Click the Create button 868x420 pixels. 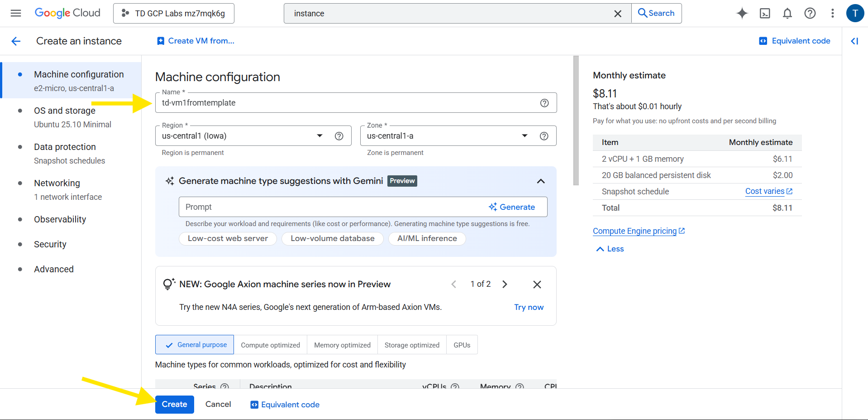tap(174, 404)
